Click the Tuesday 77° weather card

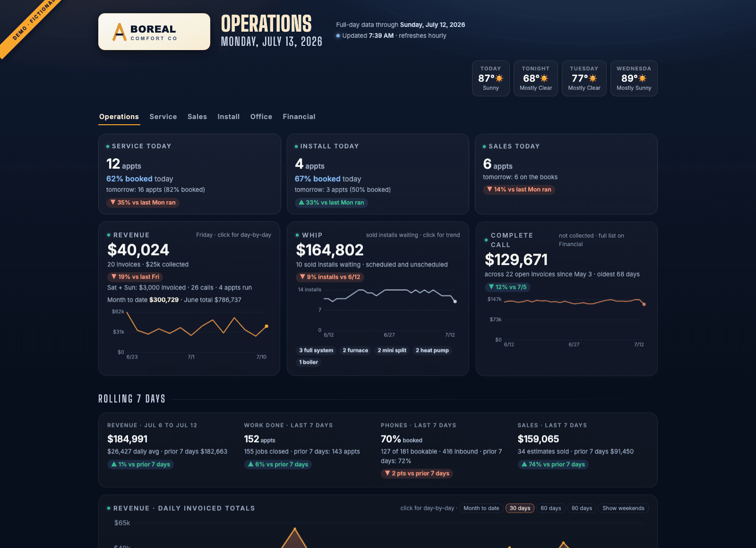pos(584,78)
